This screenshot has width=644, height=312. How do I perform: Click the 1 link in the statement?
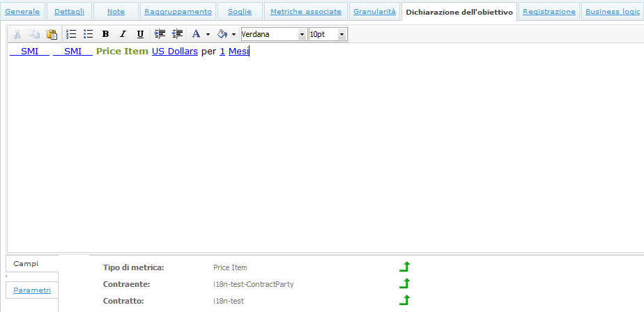(222, 52)
